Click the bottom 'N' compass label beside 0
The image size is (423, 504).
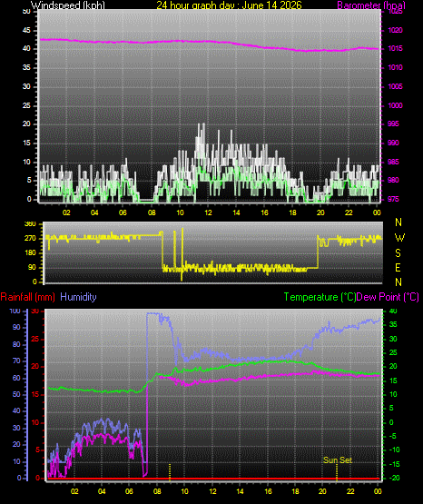pyautogui.click(x=398, y=282)
